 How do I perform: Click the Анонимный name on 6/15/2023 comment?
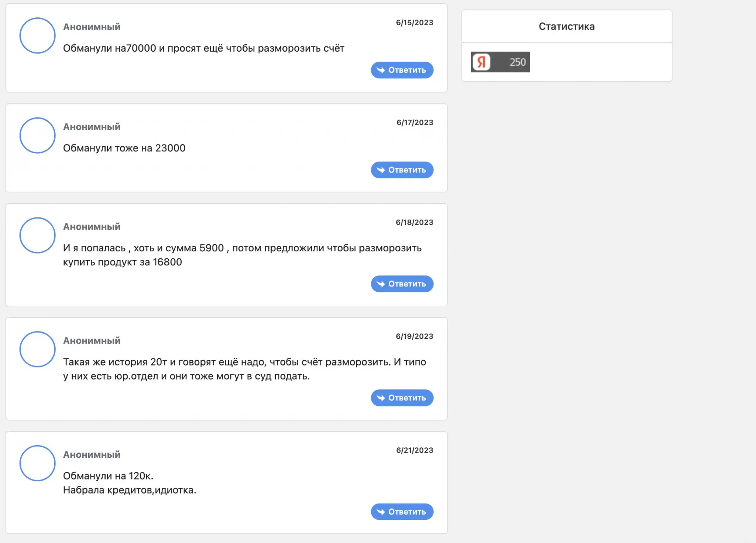92,27
